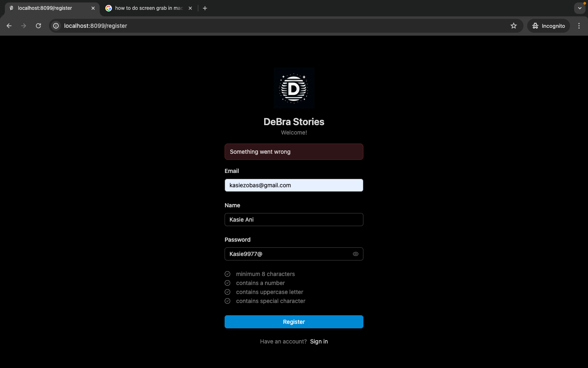Bookmark this page using the star icon
This screenshot has height=368, width=588.
[x=514, y=25]
